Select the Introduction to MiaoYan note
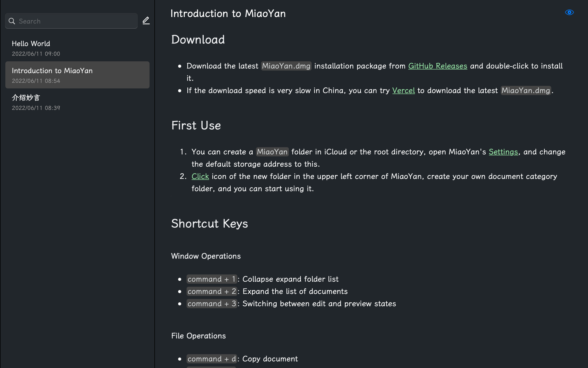The image size is (588, 368). click(x=77, y=75)
